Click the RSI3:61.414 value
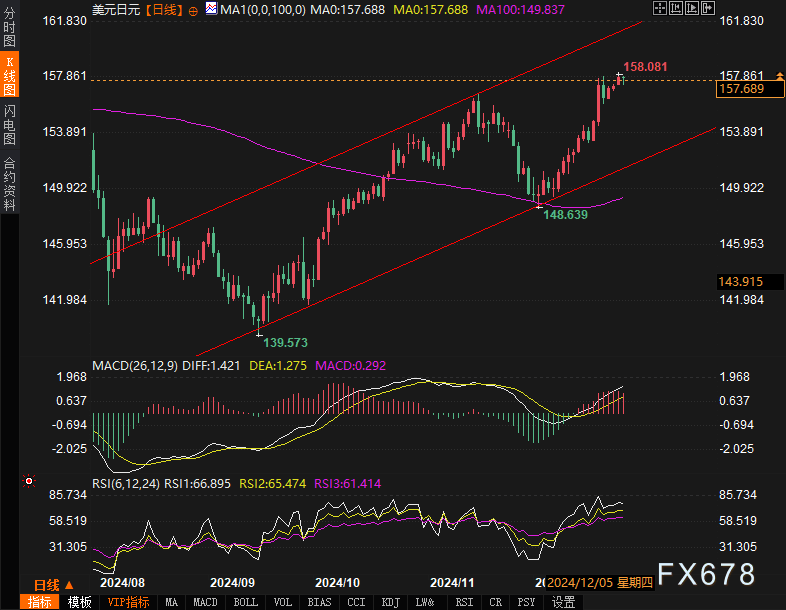786x610 pixels. [347, 484]
